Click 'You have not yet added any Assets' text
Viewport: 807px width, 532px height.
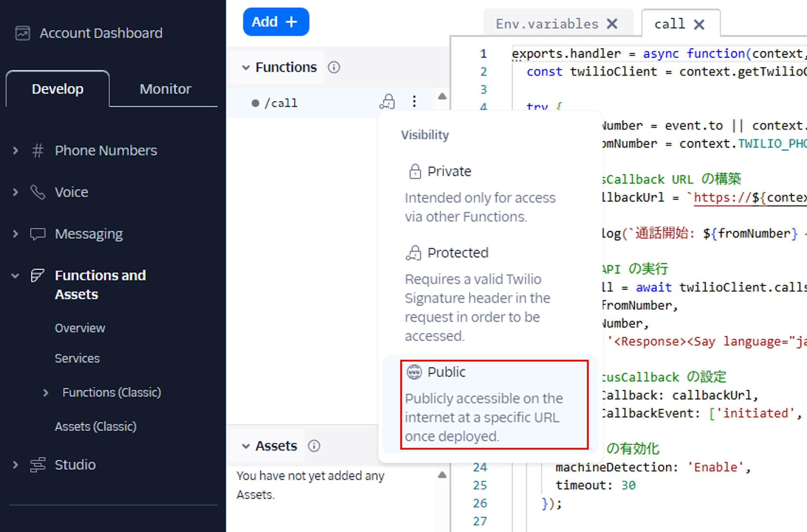[310, 485]
